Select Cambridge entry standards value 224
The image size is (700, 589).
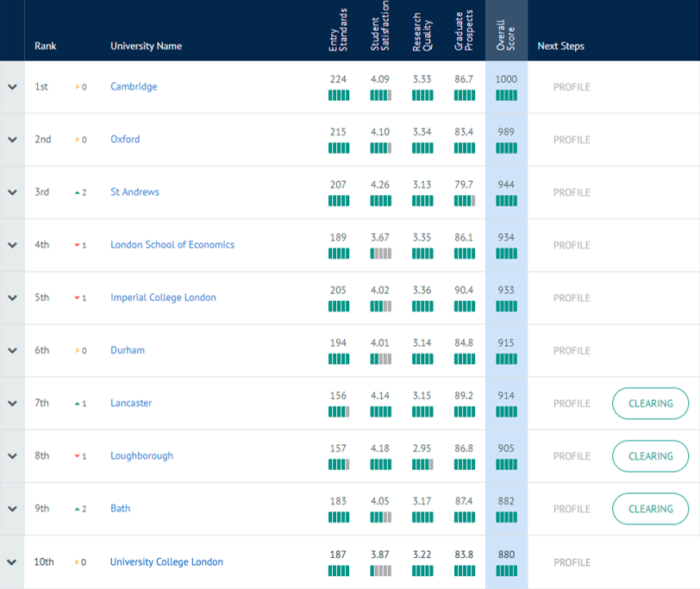(338, 79)
